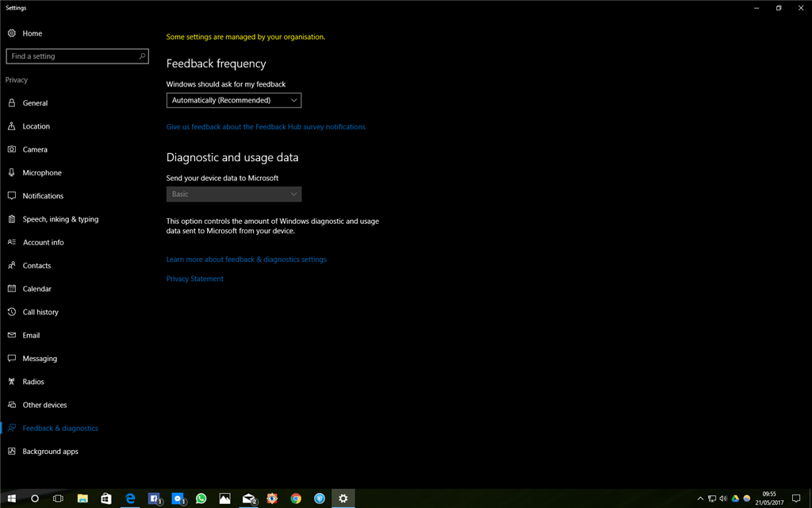
Task: Show hidden system tray icons
Action: click(700, 498)
